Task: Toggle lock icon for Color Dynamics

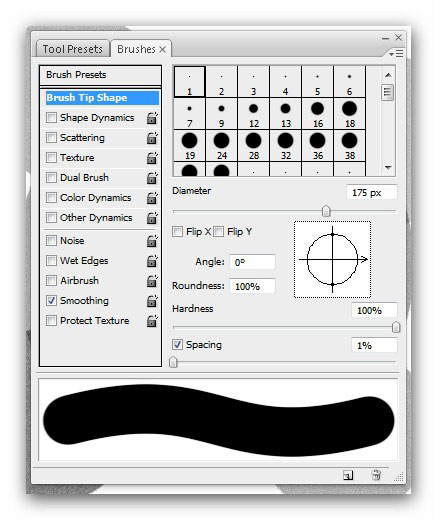Action: pyautogui.click(x=152, y=198)
